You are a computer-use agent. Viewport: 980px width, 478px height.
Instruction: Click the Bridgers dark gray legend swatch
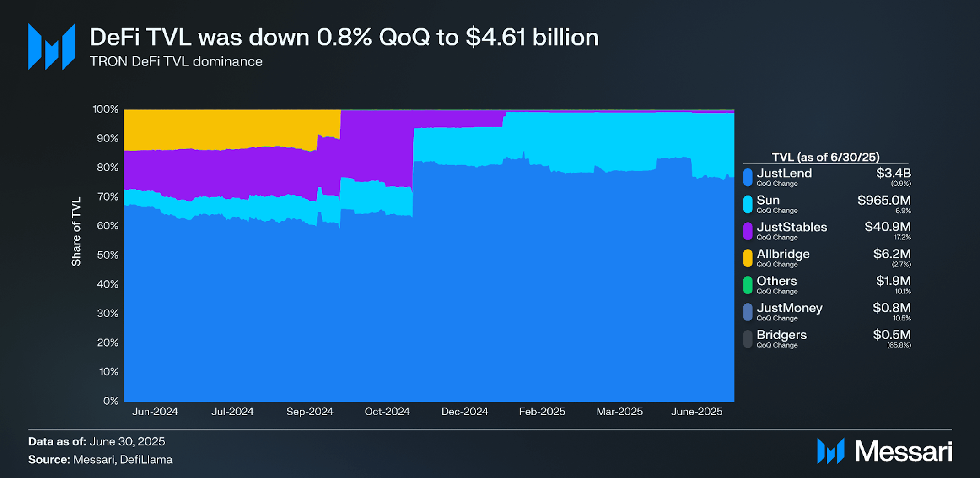pos(748,339)
